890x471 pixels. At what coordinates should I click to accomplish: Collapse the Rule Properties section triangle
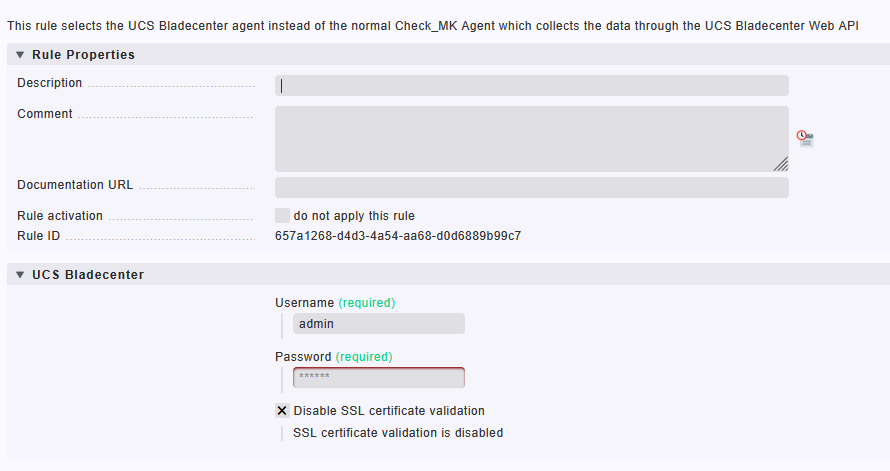coord(20,54)
